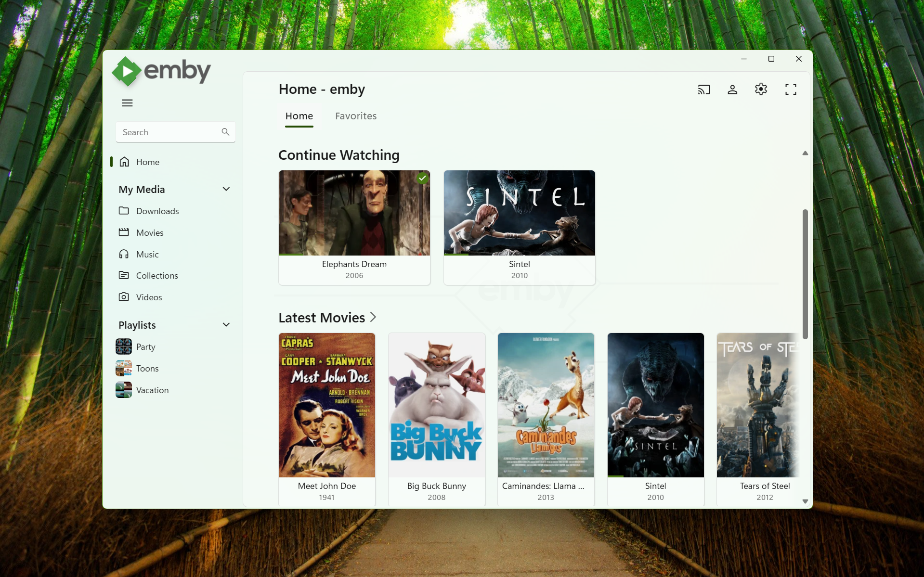Viewport: 924px width, 577px height.
Task: Click the "Tears of Steel" title text
Action: [x=765, y=486]
